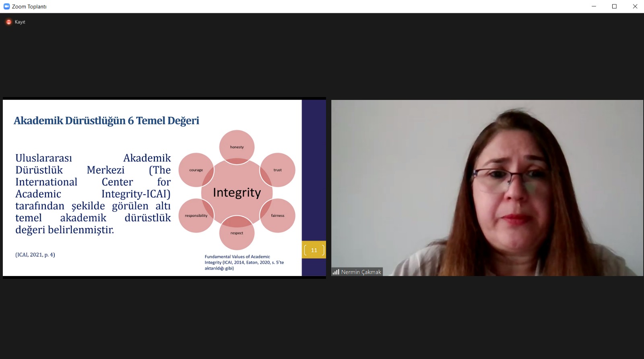The width and height of the screenshot is (644, 359).
Task: Click the slide title 'Akademik Dürüstlüğün 6 Temel Değeri'
Action: click(x=106, y=120)
